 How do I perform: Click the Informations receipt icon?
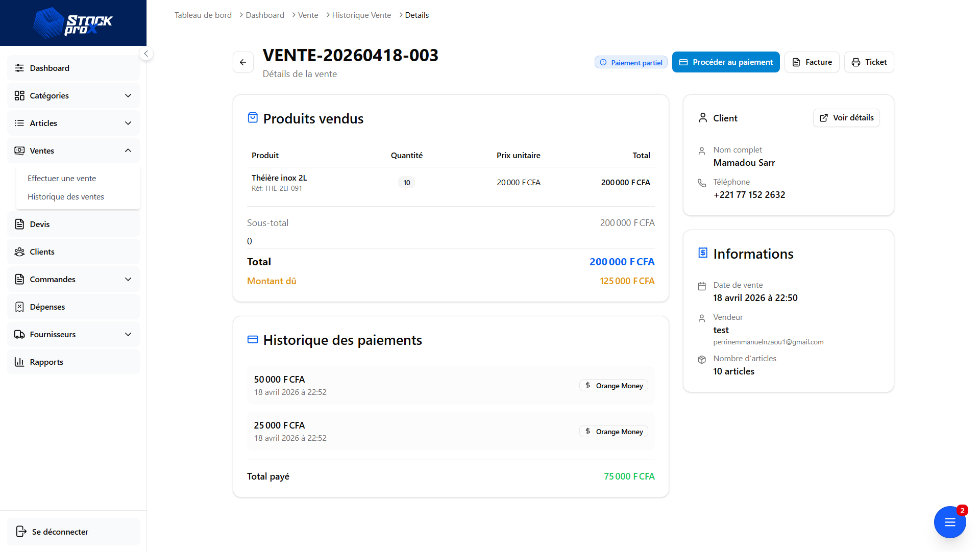pyautogui.click(x=703, y=253)
